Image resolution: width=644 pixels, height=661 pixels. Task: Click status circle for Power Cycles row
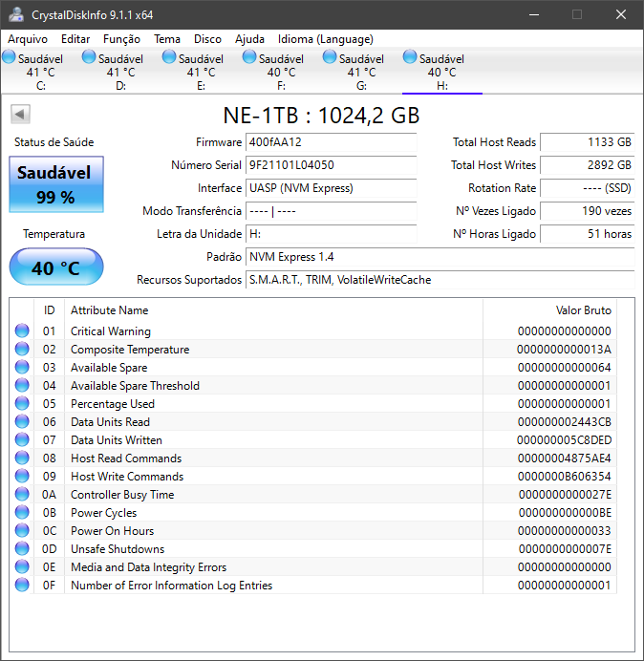[22, 512]
